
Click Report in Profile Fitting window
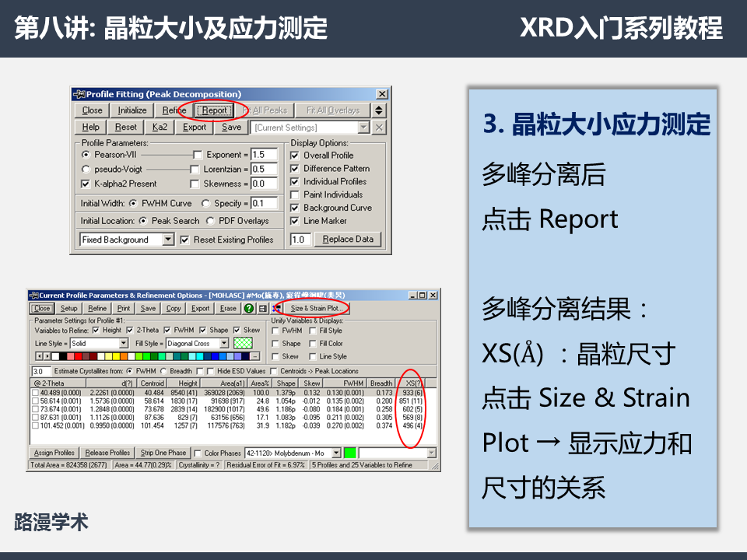pos(215,110)
